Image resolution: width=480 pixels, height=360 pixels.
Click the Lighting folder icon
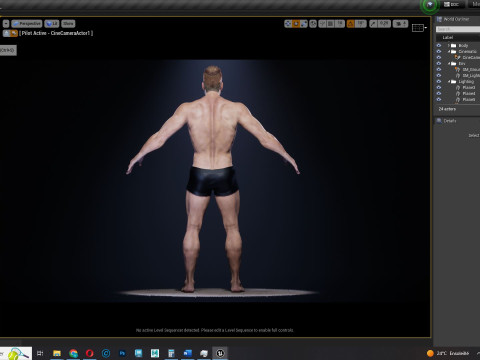click(x=454, y=82)
